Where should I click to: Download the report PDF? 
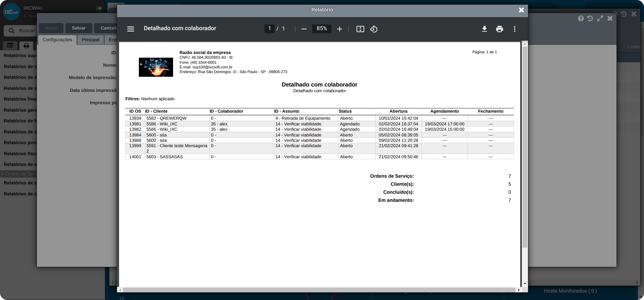tap(484, 29)
